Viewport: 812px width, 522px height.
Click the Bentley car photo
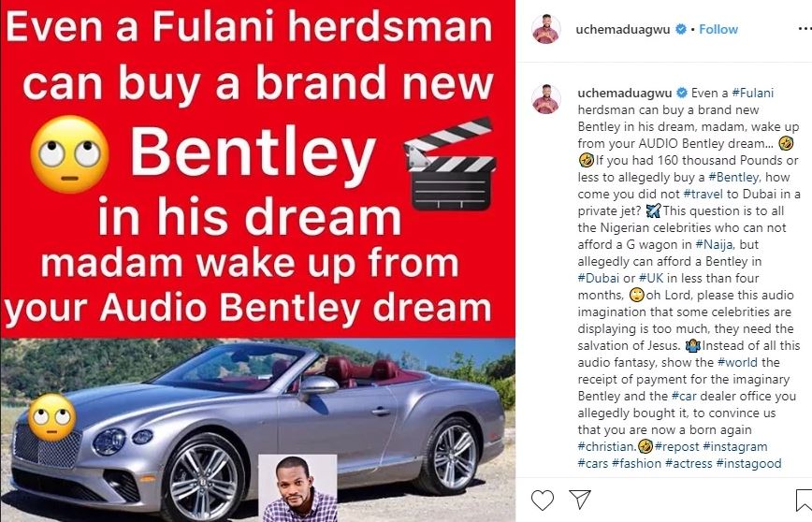click(x=257, y=429)
